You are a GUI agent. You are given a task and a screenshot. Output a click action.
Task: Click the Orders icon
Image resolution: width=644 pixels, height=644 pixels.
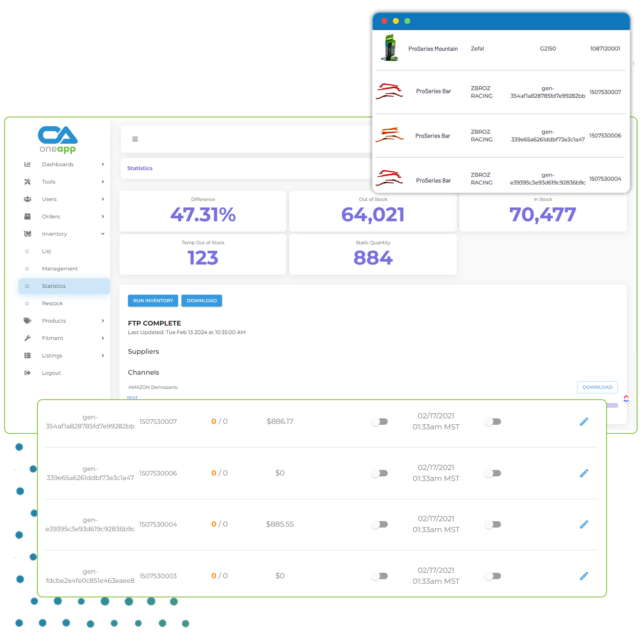coord(27,216)
